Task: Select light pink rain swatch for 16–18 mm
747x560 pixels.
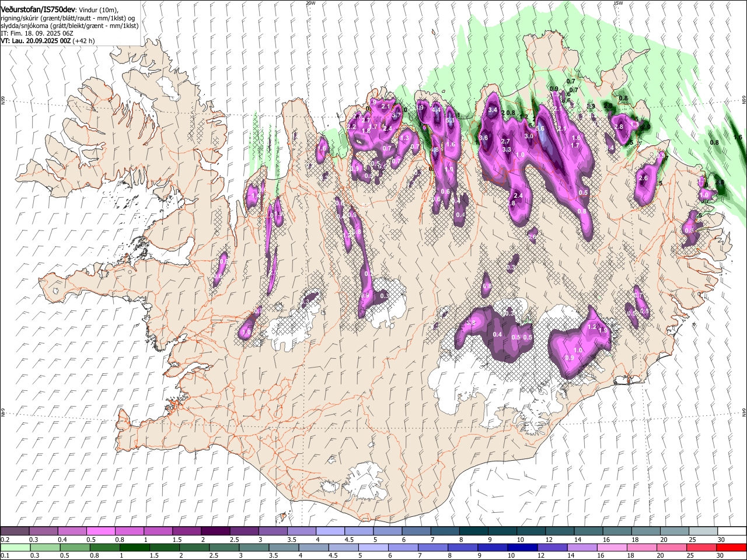Action: [x=612, y=547]
